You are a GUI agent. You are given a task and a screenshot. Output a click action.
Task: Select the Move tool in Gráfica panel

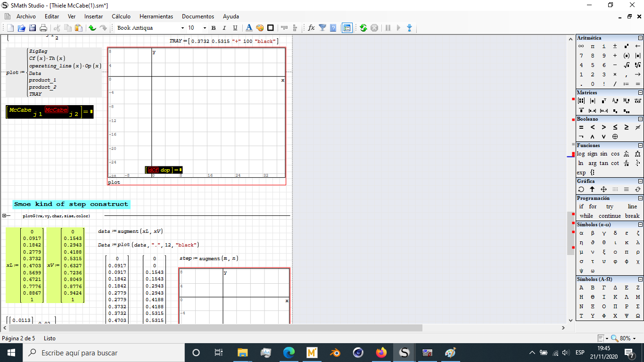coord(603,189)
